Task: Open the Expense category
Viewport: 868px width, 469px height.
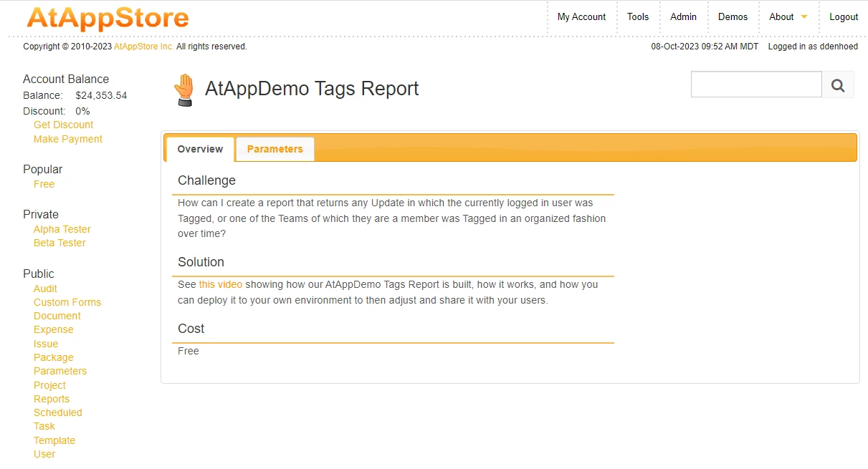Action: pos(54,329)
